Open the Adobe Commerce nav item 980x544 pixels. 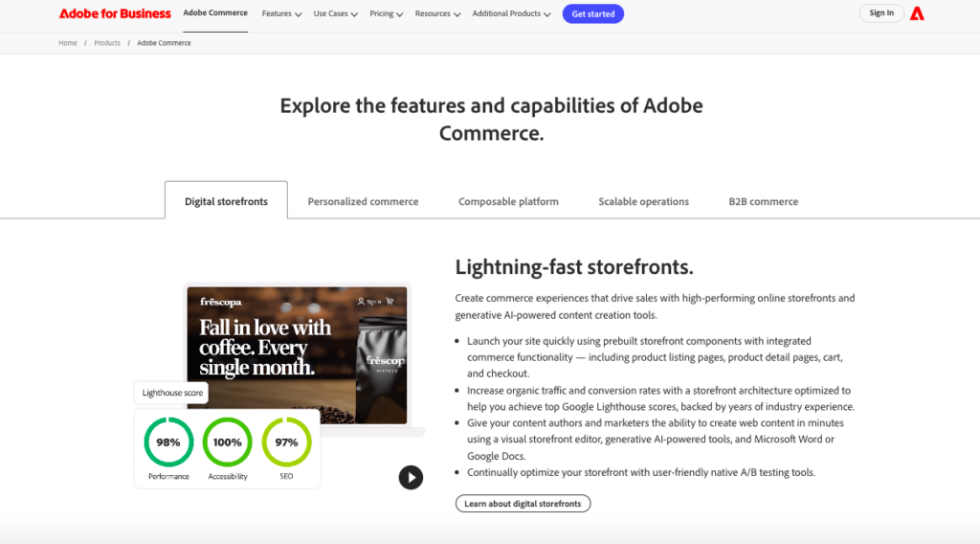tap(215, 13)
